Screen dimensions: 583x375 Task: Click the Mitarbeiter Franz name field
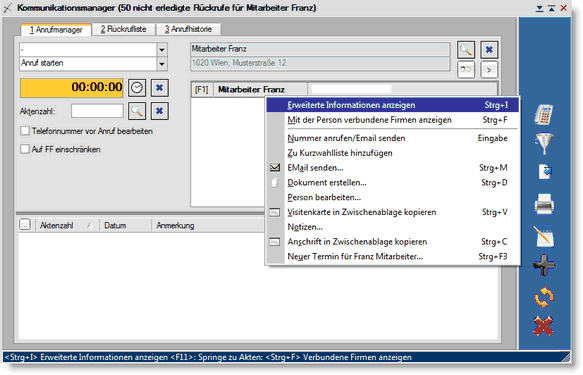pyautogui.click(x=320, y=49)
